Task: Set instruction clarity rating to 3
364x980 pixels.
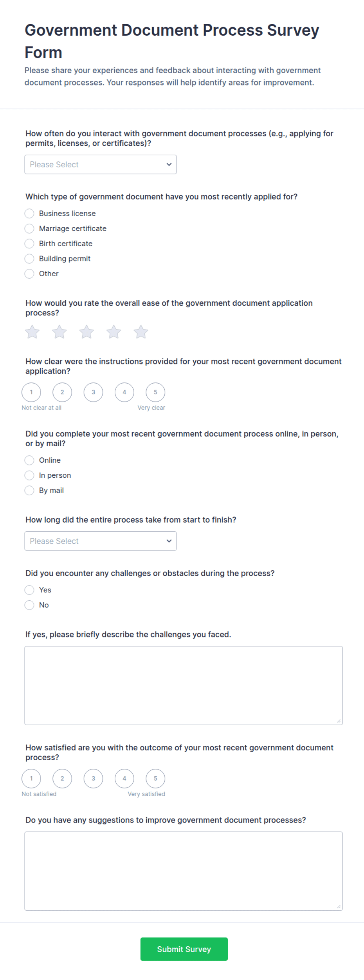Action: (x=93, y=392)
